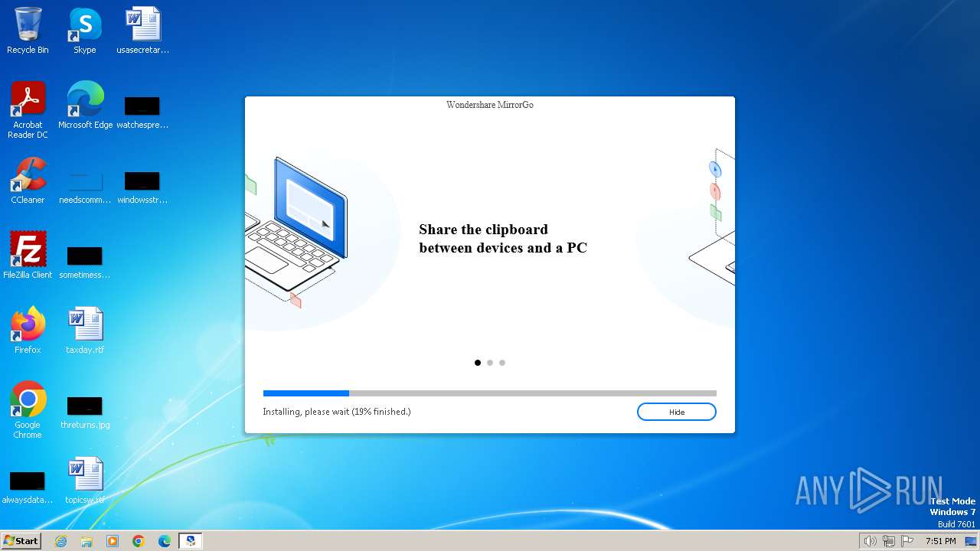Open Edge from the taskbar
Screen dimensions: 980x551
165,541
